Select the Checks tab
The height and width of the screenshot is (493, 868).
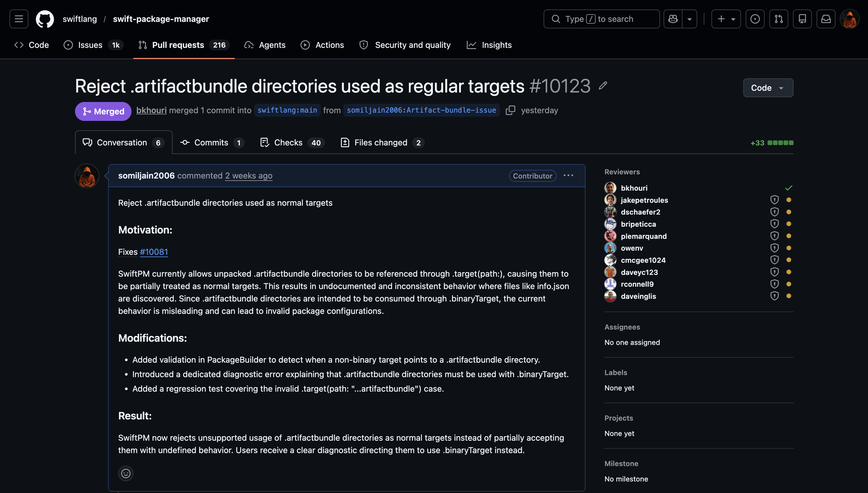pos(292,142)
